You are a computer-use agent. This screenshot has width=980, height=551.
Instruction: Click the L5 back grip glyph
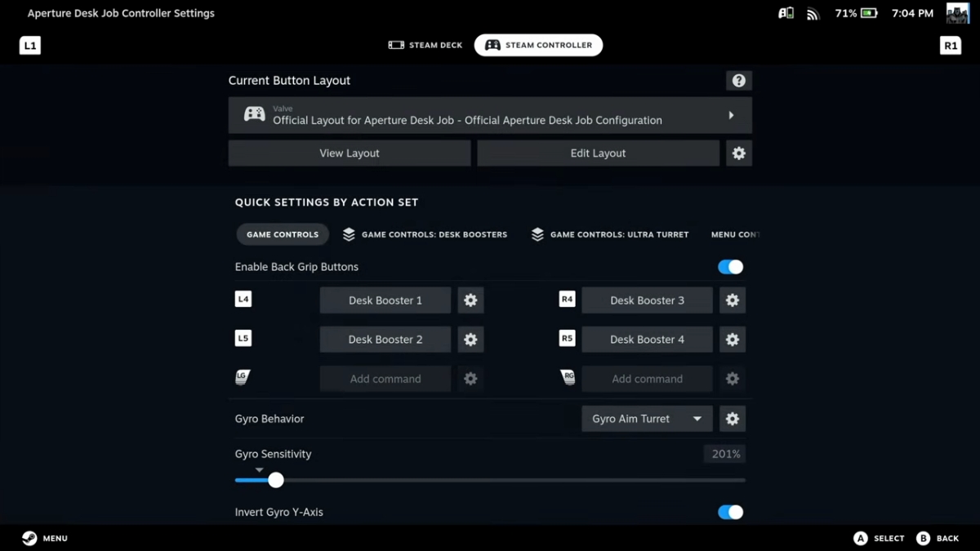tap(243, 338)
